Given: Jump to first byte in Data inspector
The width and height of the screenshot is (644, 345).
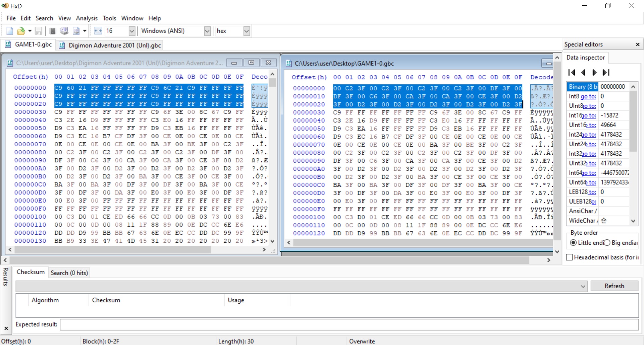Looking at the screenshot, I should pyautogui.click(x=572, y=72).
